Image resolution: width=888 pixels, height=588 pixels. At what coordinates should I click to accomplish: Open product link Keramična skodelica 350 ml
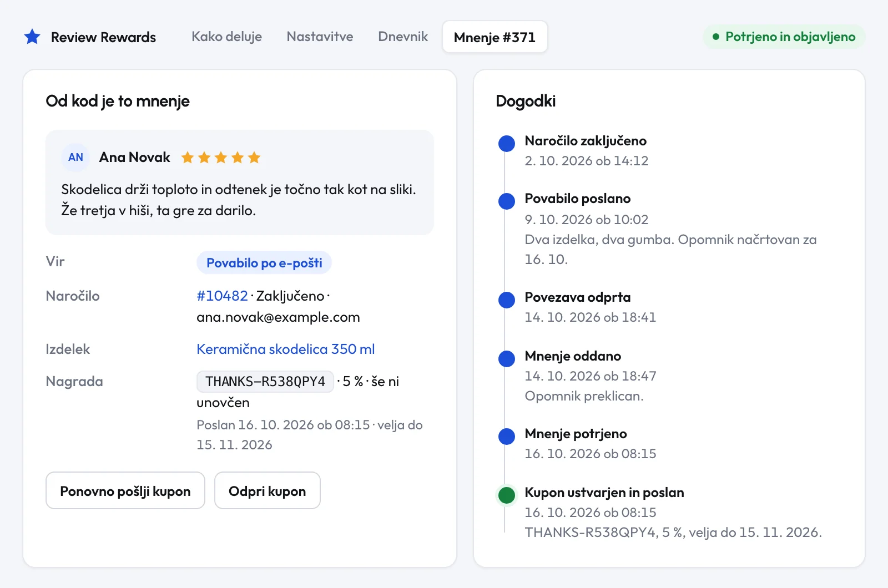tap(286, 349)
